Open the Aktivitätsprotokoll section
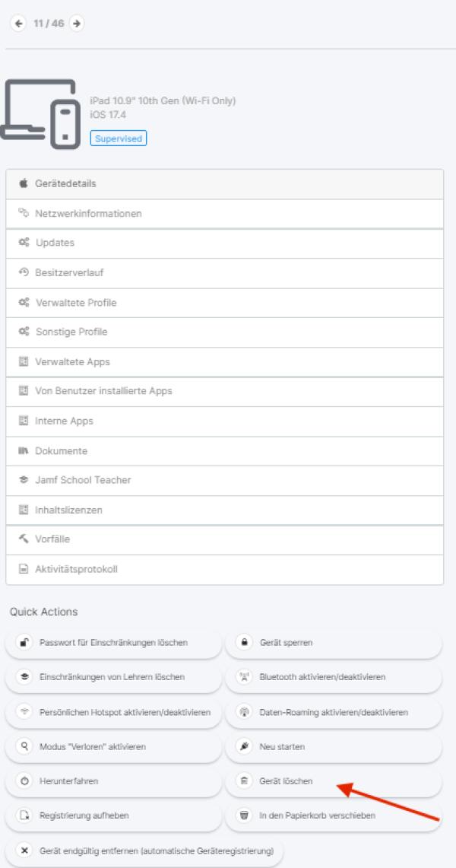456x868 pixels. (x=224, y=570)
